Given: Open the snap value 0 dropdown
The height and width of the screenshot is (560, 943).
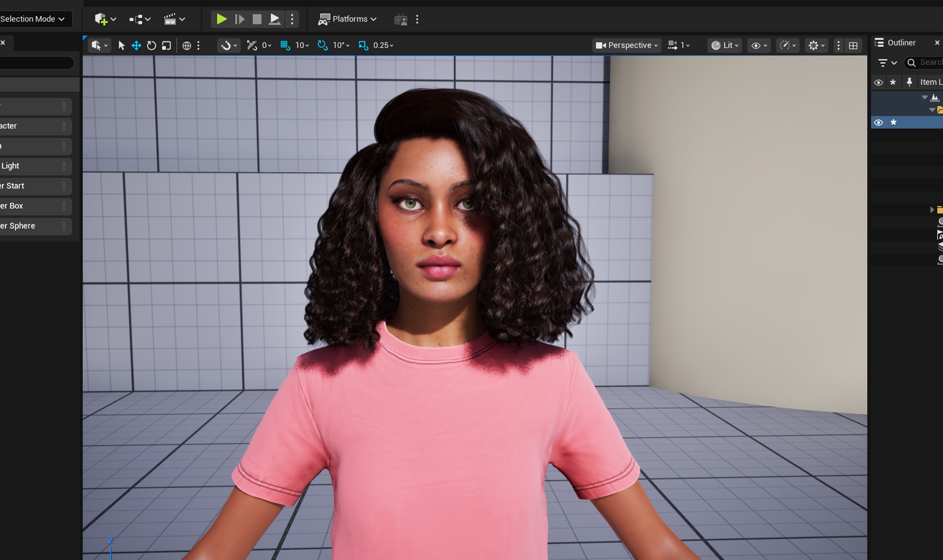Looking at the screenshot, I should click(267, 45).
